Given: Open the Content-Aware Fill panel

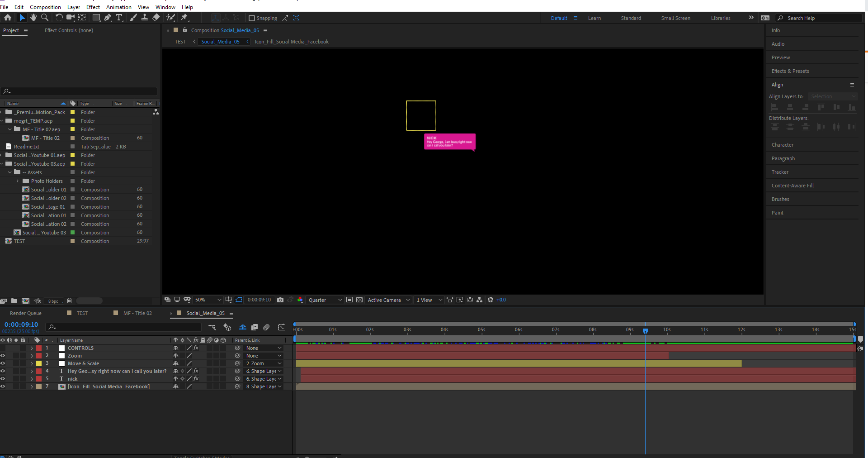Looking at the screenshot, I should pyautogui.click(x=793, y=186).
